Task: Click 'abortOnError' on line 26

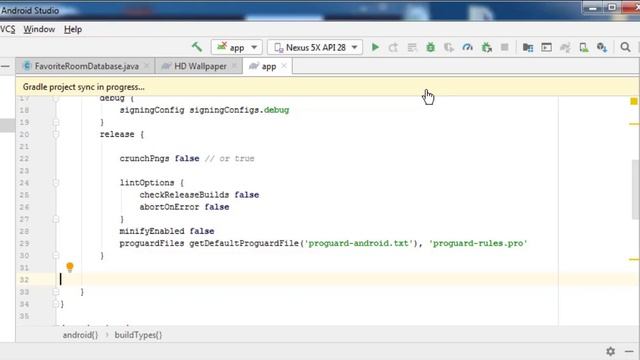Action: 169,207
